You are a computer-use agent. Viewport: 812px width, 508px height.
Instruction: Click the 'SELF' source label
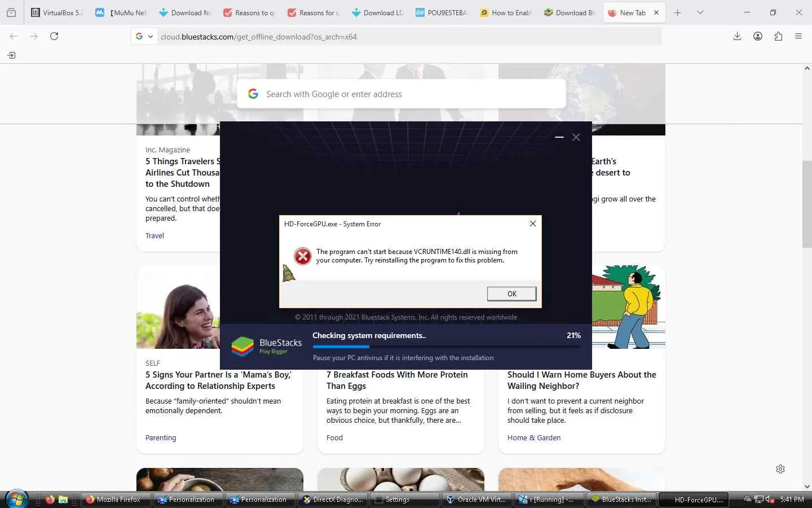(153, 364)
